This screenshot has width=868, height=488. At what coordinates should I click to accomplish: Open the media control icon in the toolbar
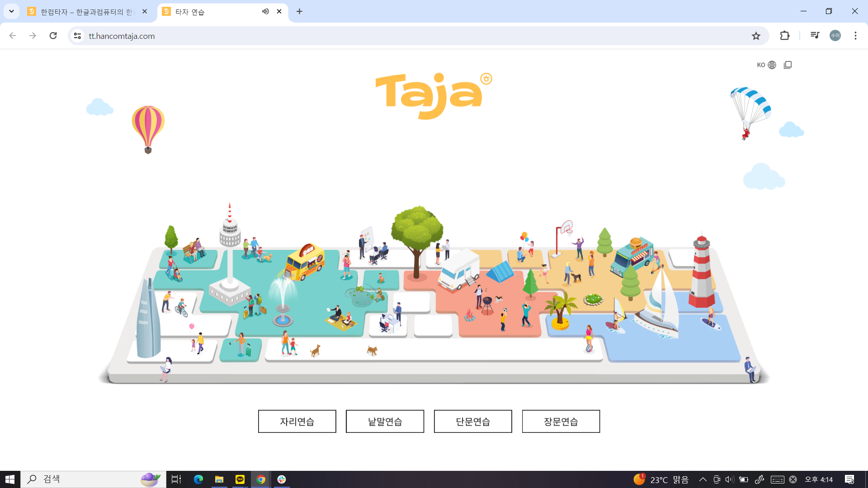point(815,36)
